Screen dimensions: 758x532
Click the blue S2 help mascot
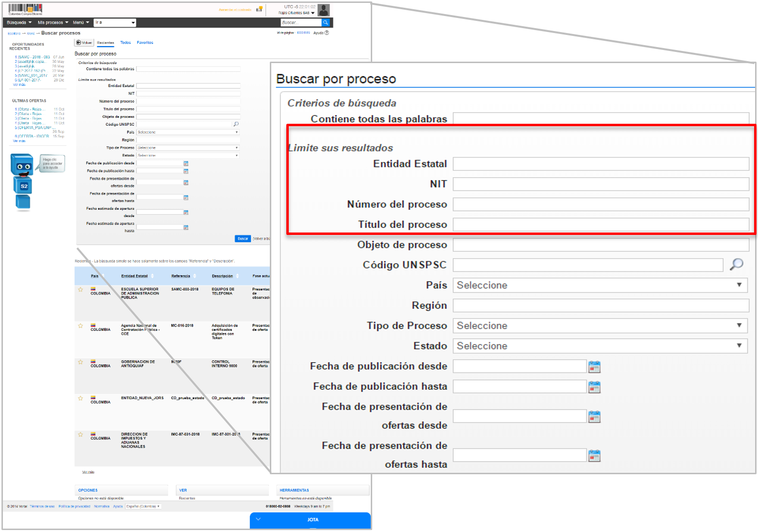point(23,181)
